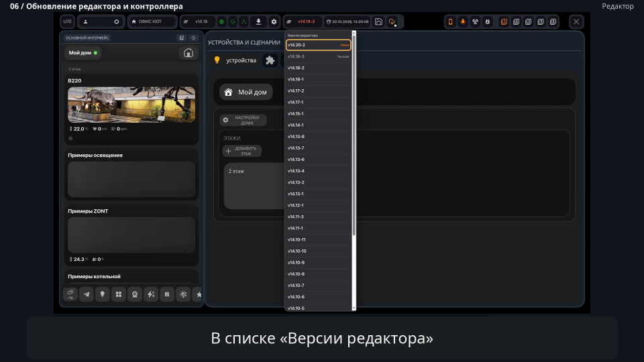
Task: Click the star favorite icon under B220
Action: [70, 138]
